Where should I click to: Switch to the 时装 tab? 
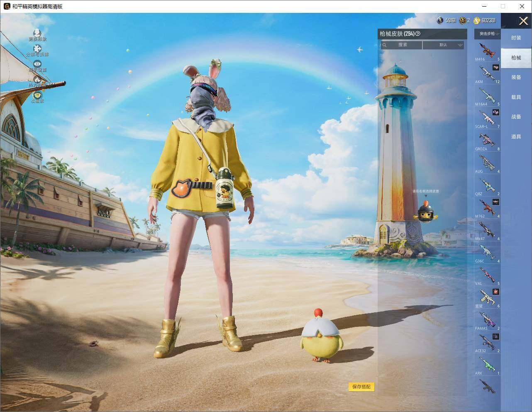[x=516, y=38]
